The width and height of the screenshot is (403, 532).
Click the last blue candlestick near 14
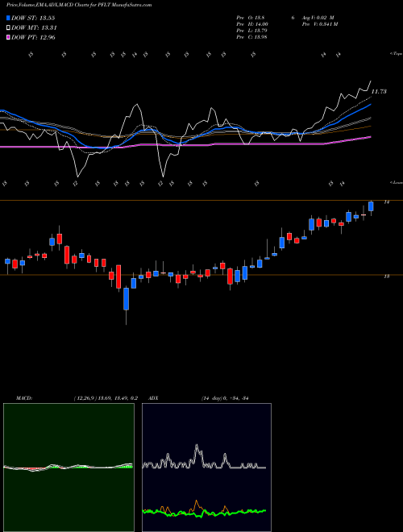point(371,206)
